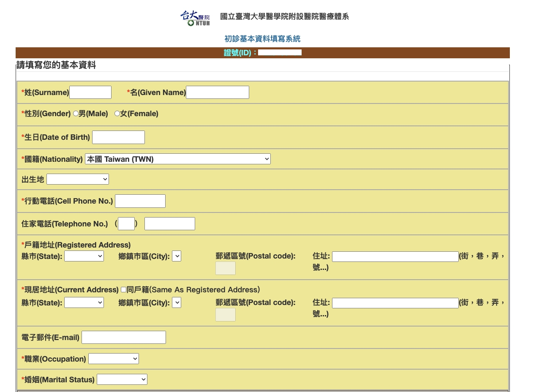This screenshot has height=392, width=558.
Task: Click the 請填寫您的基本資料 heading
Action: pos(56,65)
